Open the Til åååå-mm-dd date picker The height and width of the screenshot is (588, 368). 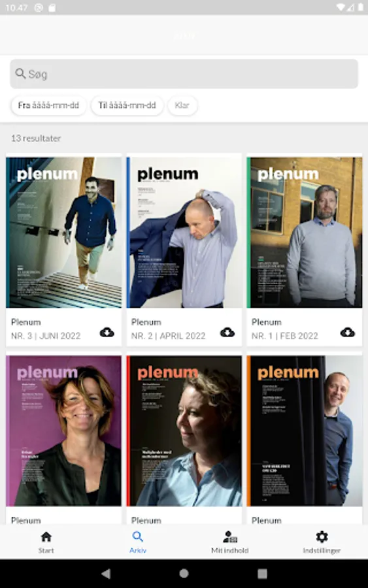coord(127,105)
